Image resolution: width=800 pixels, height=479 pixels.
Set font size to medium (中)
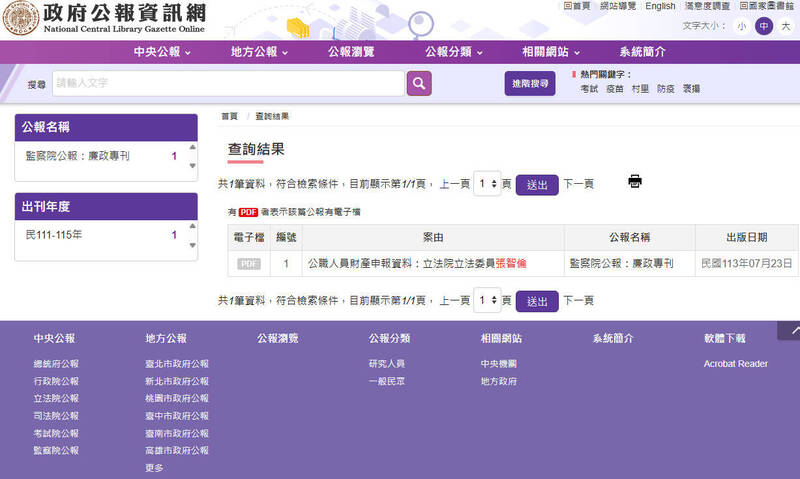coord(763,26)
